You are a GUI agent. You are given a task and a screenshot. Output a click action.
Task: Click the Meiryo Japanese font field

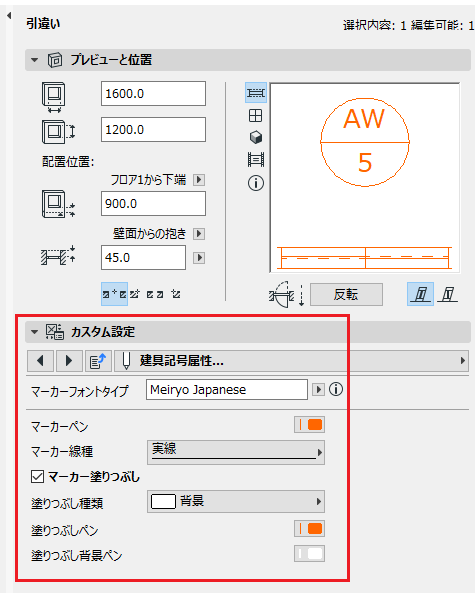[227, 390]
